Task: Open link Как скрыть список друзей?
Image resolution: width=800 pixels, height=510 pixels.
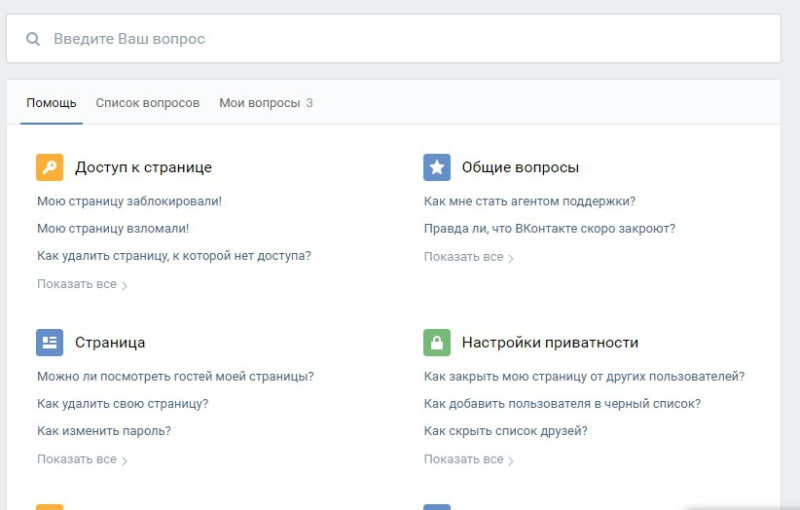Action: (505, 431)
